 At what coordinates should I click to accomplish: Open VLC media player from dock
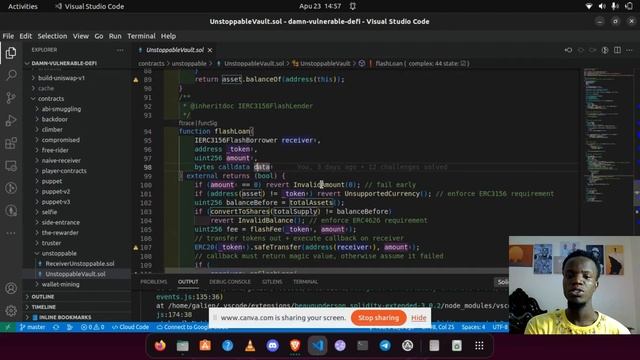click(x=250, y=346)
